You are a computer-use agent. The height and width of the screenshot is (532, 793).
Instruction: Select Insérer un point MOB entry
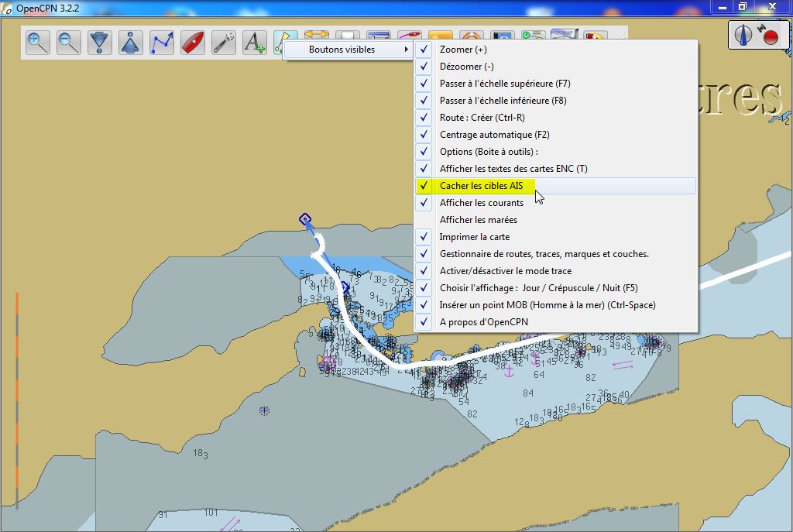(555, 305)
